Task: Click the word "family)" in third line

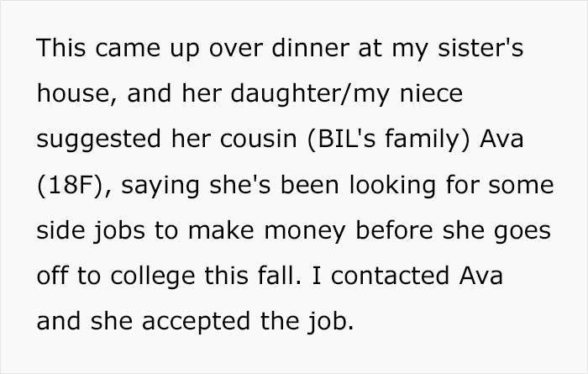Action: coord(427,140)
